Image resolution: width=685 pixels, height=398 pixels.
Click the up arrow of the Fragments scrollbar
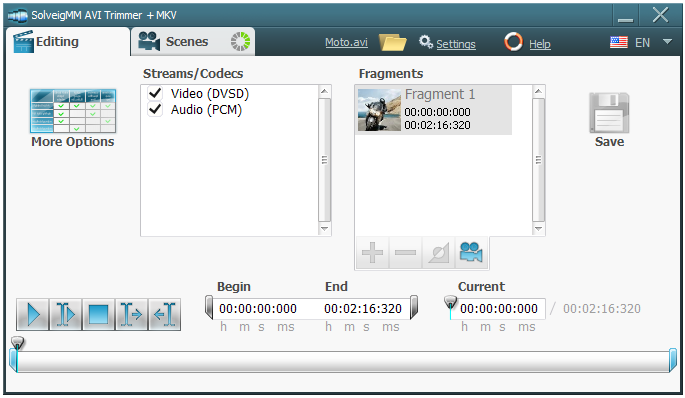[x=538, y=91]
